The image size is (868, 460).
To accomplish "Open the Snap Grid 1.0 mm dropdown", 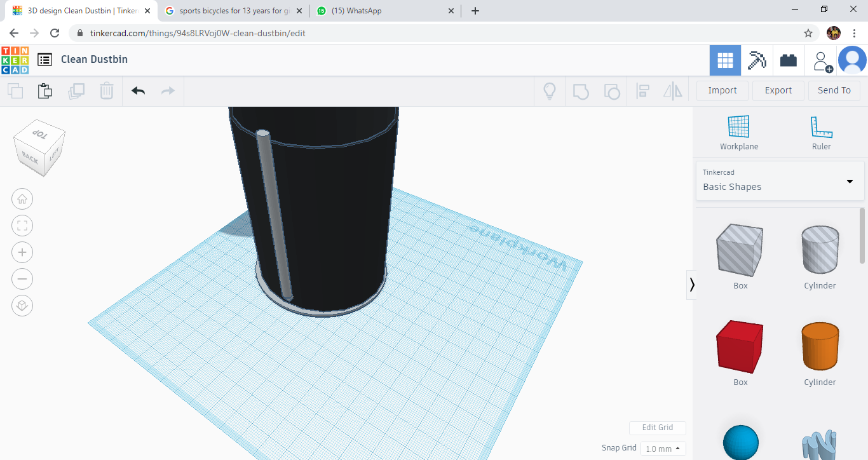I will [663, 449].
